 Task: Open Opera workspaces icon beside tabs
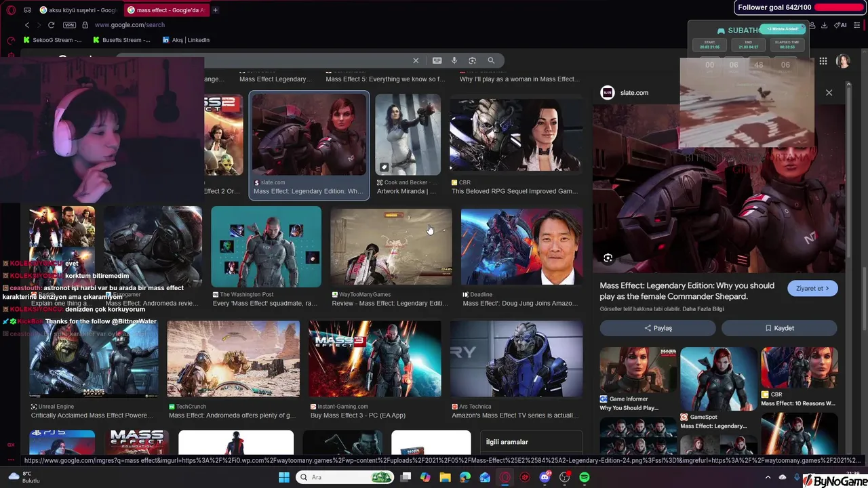[27, 10]
